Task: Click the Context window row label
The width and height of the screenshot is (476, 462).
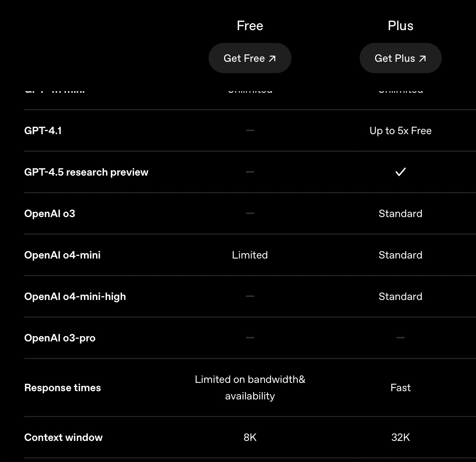Action: tap(63, 438)
